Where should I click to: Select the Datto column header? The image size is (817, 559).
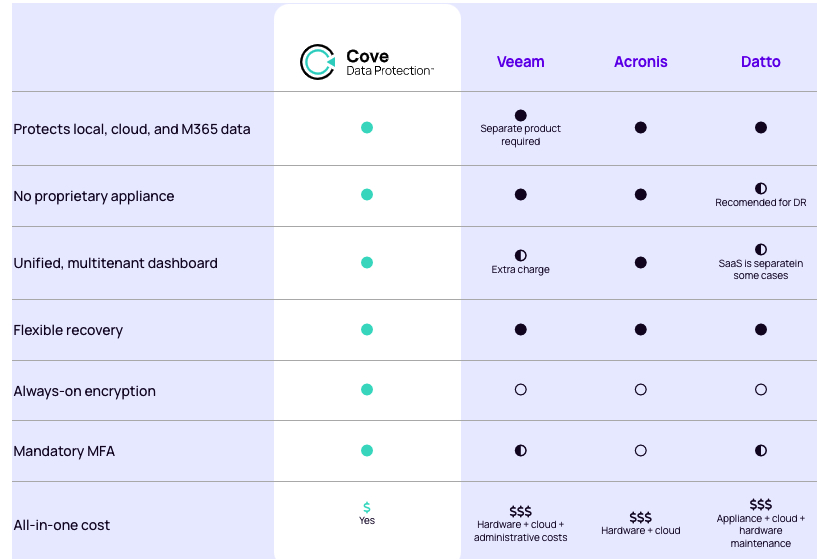point(761,61)
